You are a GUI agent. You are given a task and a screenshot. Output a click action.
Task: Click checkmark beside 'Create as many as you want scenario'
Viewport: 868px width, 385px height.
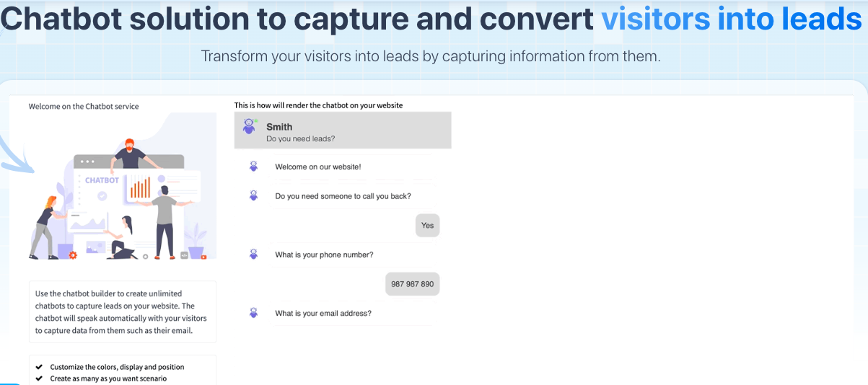coord(39,379)
